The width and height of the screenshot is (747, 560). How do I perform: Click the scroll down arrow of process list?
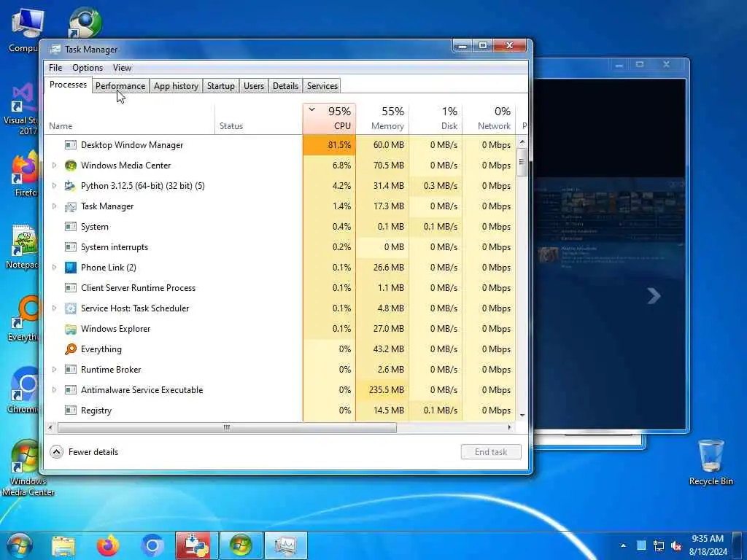click(522, 415)
